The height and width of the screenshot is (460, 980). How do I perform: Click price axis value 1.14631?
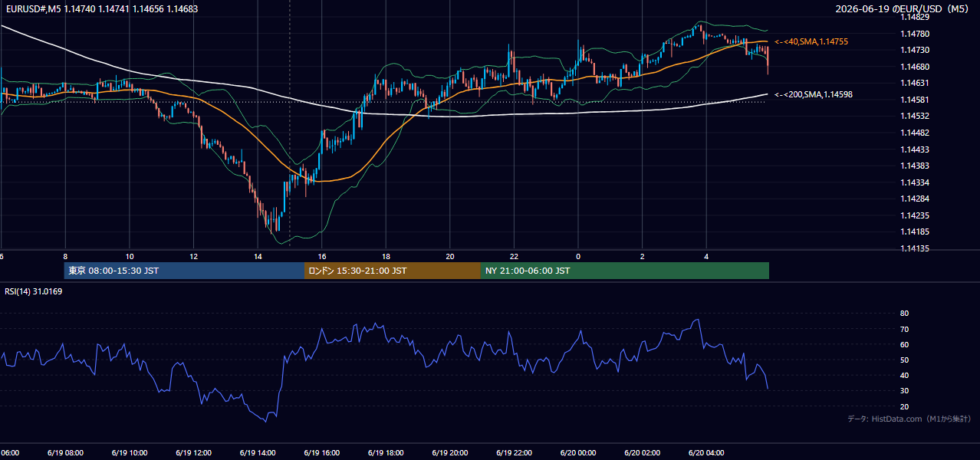tap(914, 83)
